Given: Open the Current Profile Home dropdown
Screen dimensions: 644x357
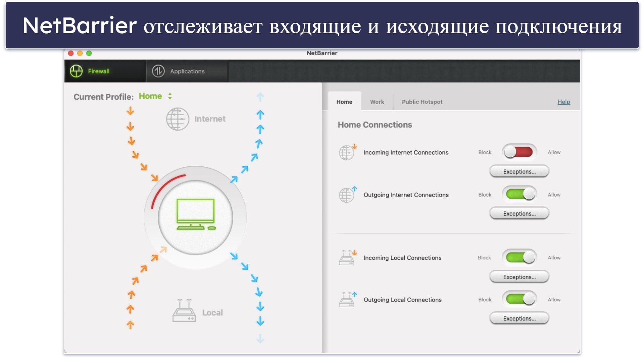Looking at the screenshot, I should (x=155, y=96).
